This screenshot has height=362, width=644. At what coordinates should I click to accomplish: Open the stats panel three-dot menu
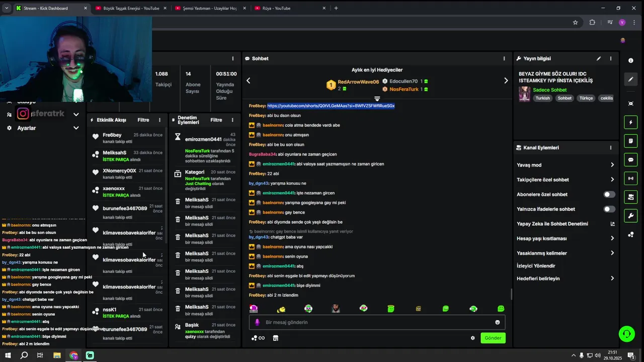pyautogui.click(x=232, y=59)
